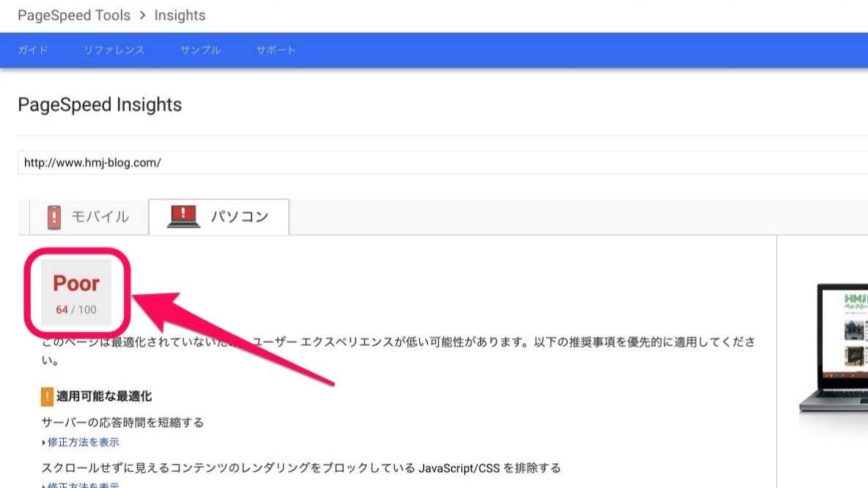Click the orange exclamation icon beside 適用可能な最適化

47,396
